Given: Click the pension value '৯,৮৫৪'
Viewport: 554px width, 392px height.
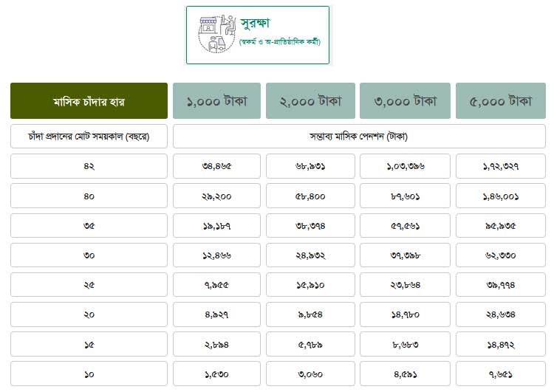Looking at the screenshot, I should coord(310,314).
